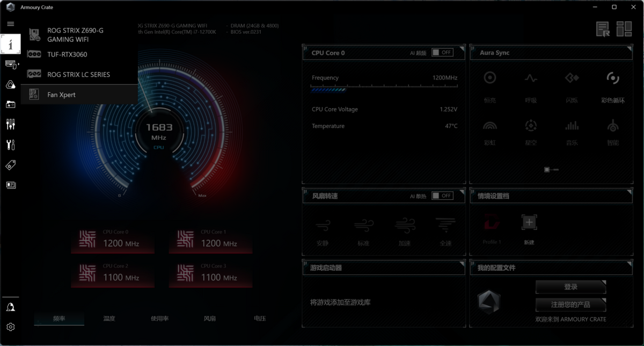Click the 注册您的产品 register product button
The height and width of the screenshot is (346, 644).
tap(570, 305)
